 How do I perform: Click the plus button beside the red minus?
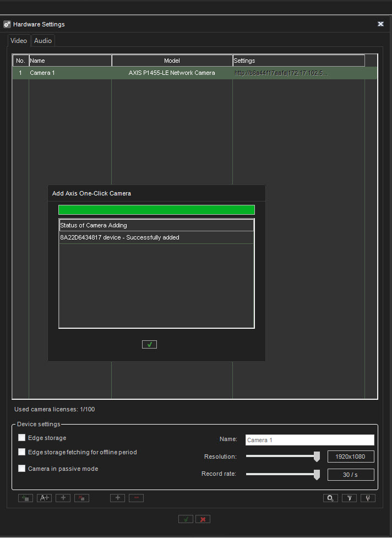[x=117, y=498]
